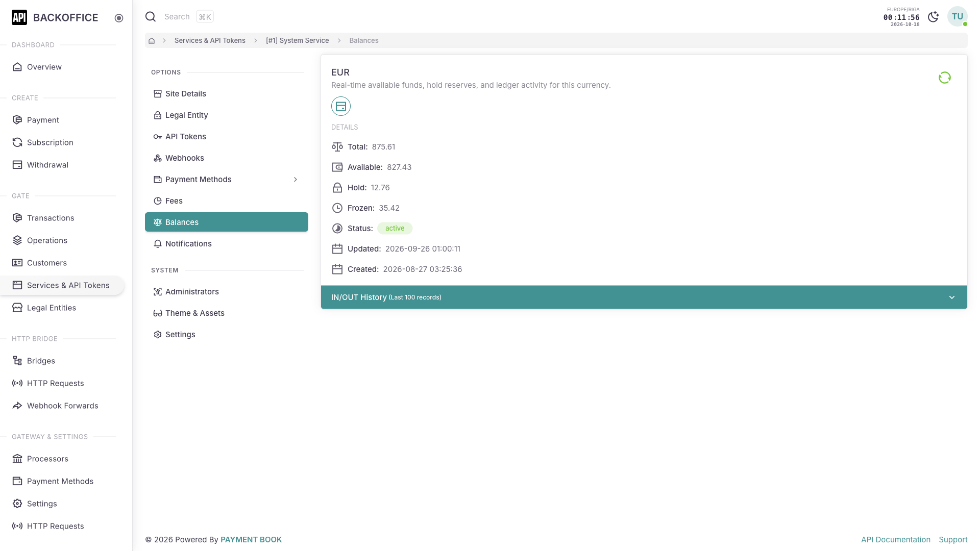980x551 pixels.
Task: Open Notifications option
Action: (227, 244)
